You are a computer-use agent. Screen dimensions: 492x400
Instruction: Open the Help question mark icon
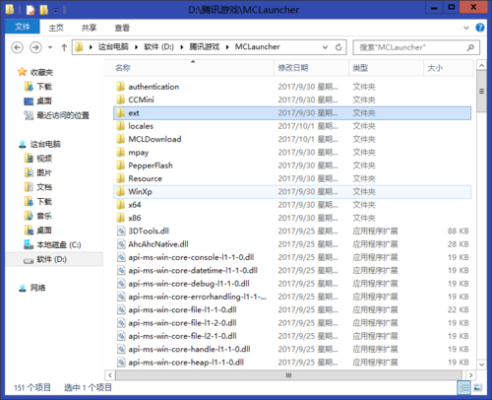tap(480, 27)
